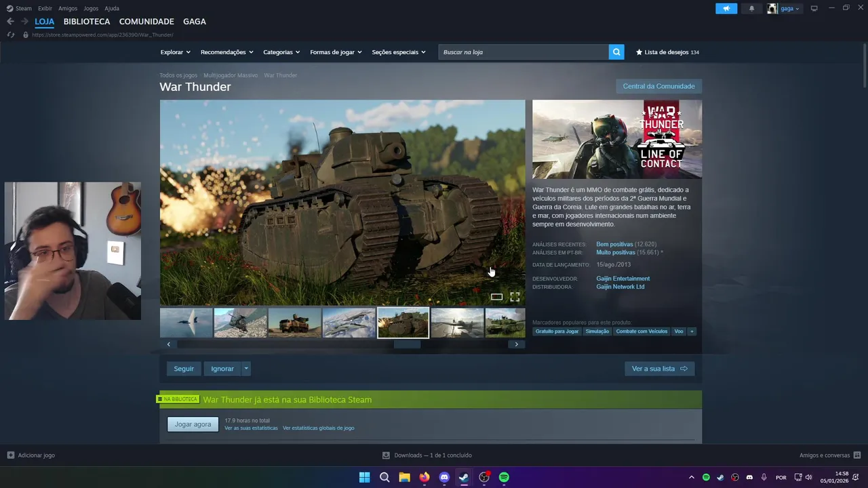Select the Gratuito para Jogar tag
Image resolution: width=868 pixels, height=488 pixels.
coord(557,331)
